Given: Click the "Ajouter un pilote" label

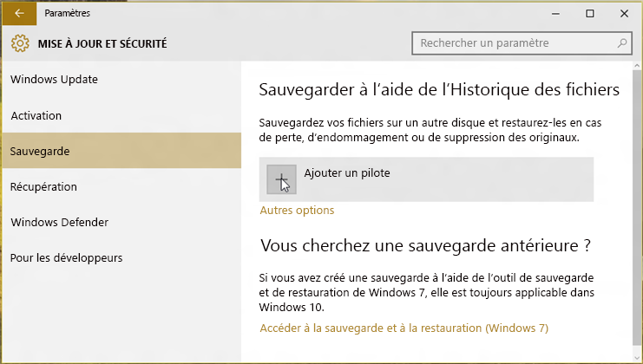Looking at the screenshot, I should click(x=346, y=173).
